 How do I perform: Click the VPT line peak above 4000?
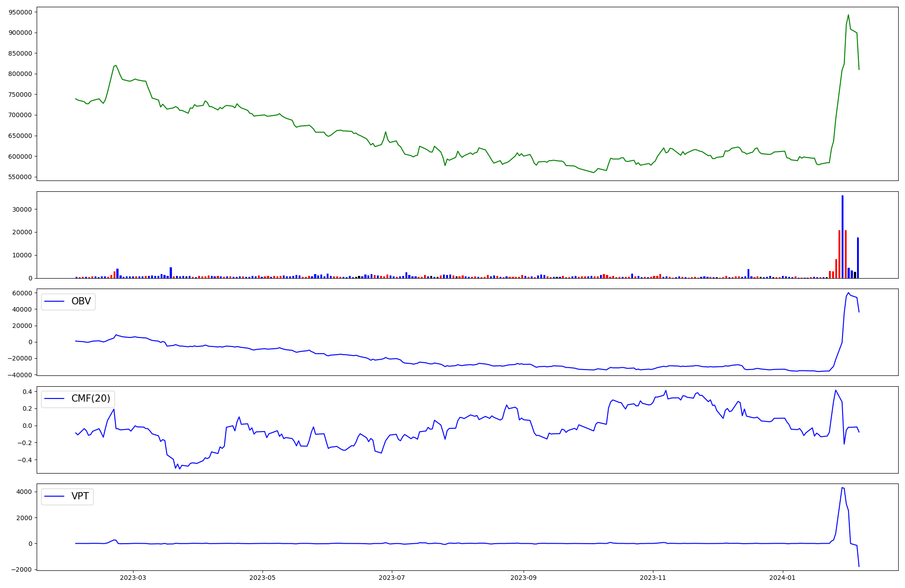[842, 488]
